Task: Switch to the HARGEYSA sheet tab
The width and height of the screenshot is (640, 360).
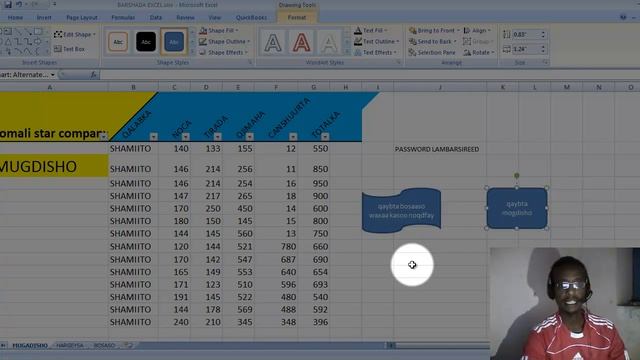Action: point(70,345)
